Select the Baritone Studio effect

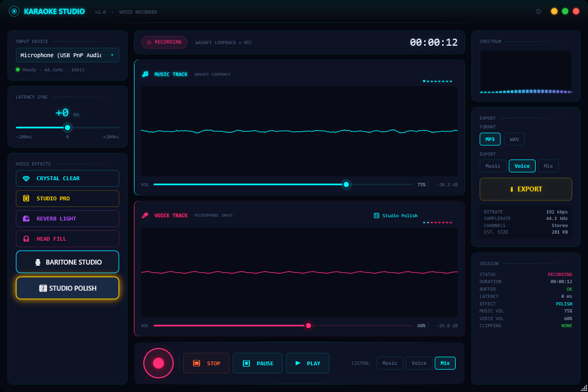[x=68, y=262]
